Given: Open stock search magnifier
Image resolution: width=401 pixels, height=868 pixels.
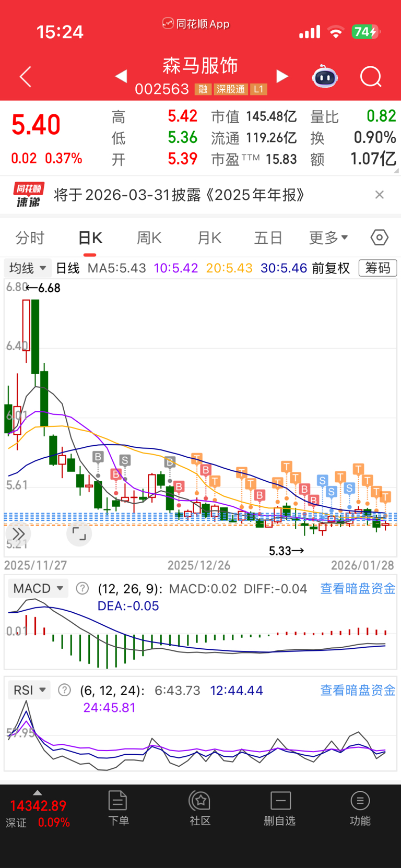Looking at the screenshot, I should [x=371, y=77].
